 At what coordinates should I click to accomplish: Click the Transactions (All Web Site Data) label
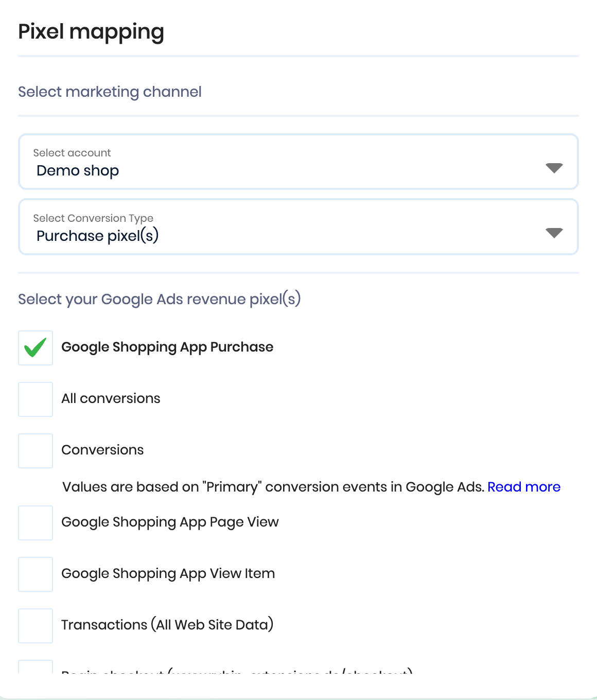[167, 625]
